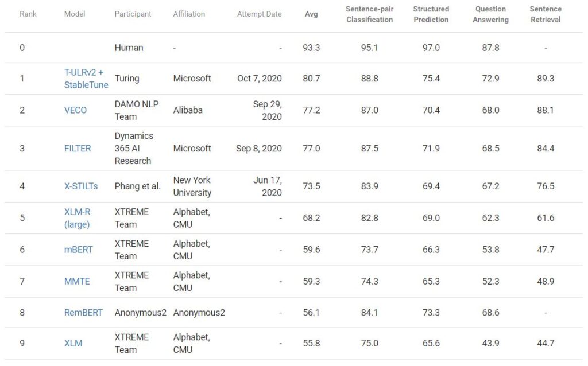Sort by the Avg column header
Viewport: 588px width, 366px height.
311,14
